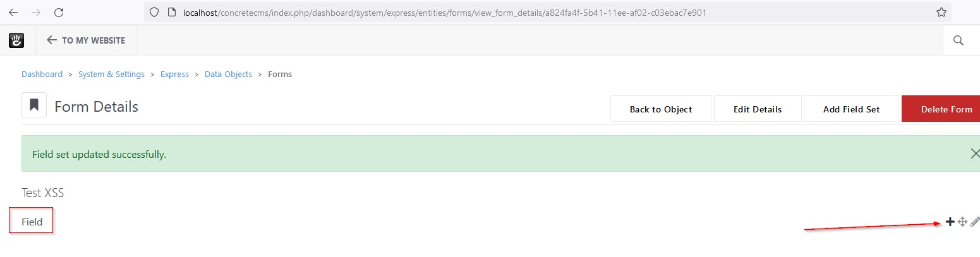Image resolution: width=980 pixels, height=257 pixels.
Task: Click the bookmark icon beside Form Details
Action: click(34, 105)
